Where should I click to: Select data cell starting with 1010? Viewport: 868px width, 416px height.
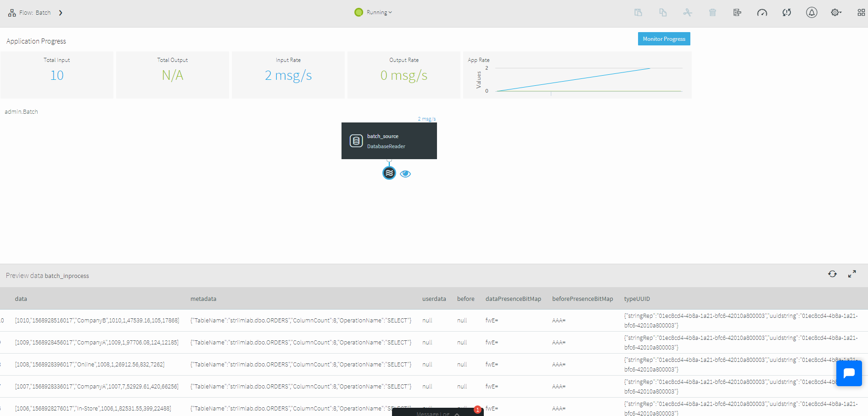(97, 320)
